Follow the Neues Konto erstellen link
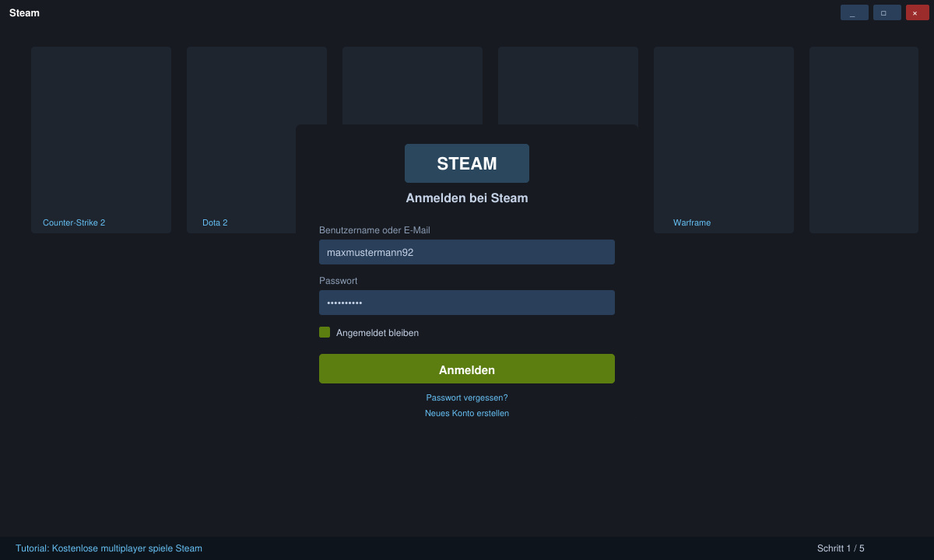 [x=467, y=413]
